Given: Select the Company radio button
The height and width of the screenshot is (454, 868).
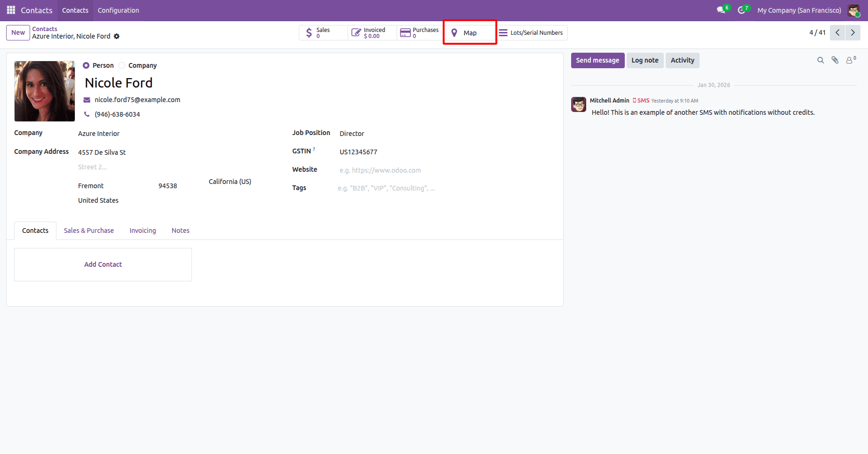Looking at the screenshot, I should click(x=122, y=65).
